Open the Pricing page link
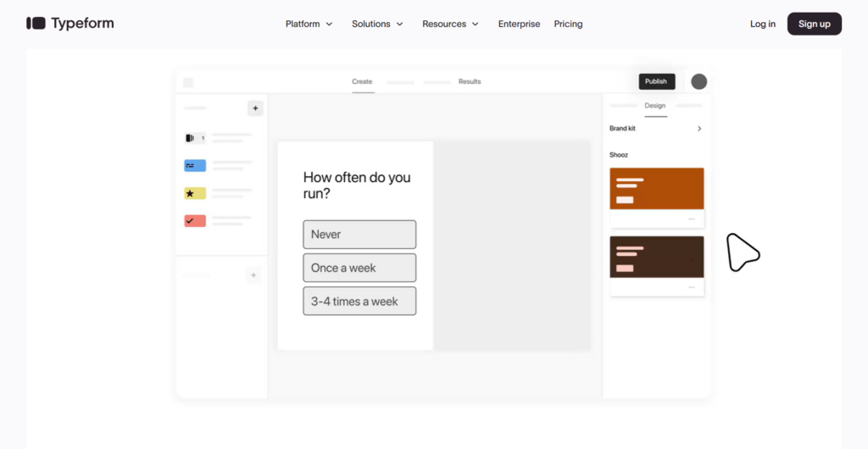The height and width of the screenshot is (449, 868). 568,24
